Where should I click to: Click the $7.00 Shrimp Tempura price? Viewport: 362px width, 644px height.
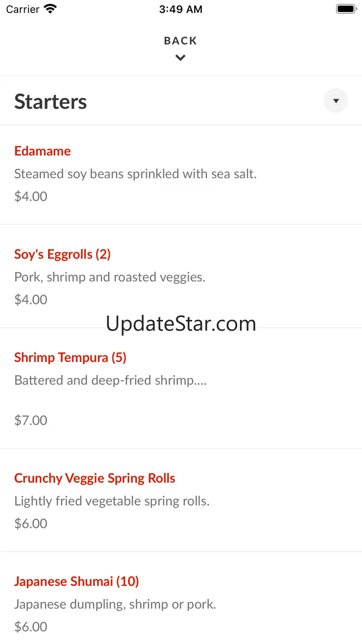(x=31, y=420)
